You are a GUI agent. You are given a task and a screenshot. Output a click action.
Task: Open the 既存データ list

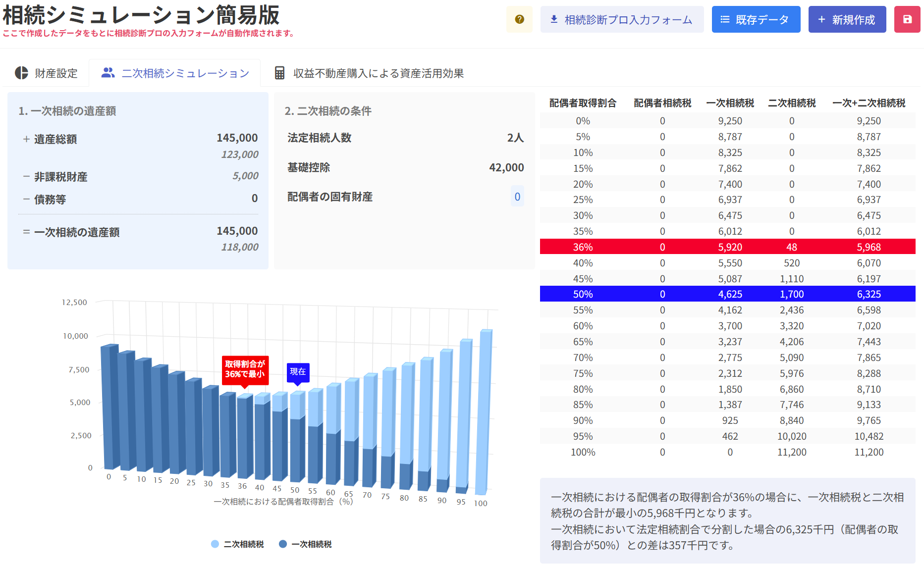[x=756, y=19]
